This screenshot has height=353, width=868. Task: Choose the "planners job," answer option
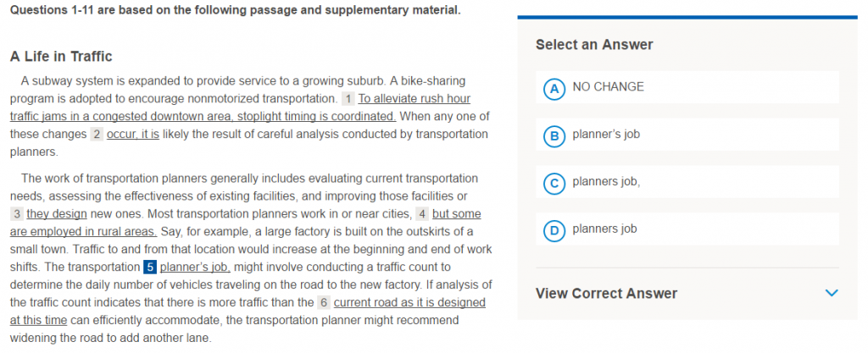point(606,181)
